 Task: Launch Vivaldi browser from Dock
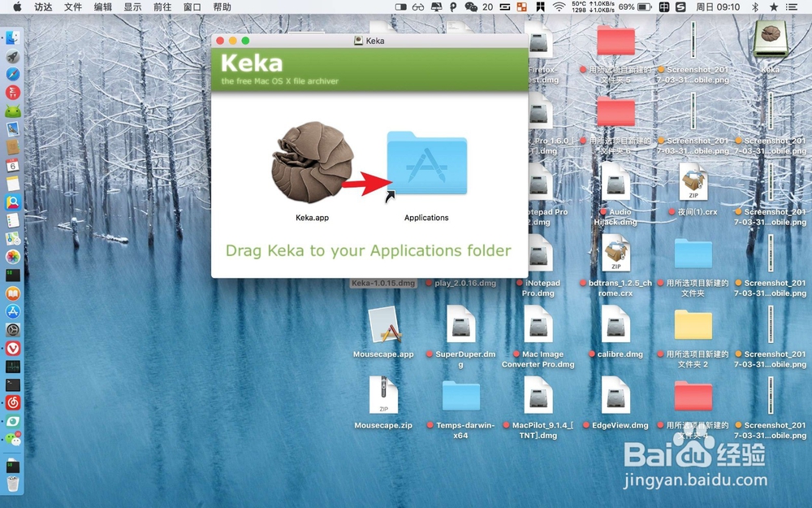[x=13, y=349]
